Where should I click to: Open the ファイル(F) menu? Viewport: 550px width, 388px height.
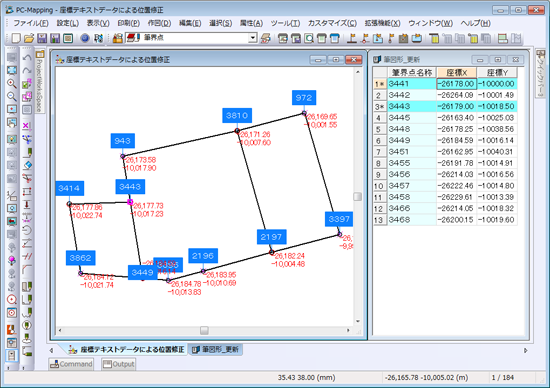coord(31,23)
